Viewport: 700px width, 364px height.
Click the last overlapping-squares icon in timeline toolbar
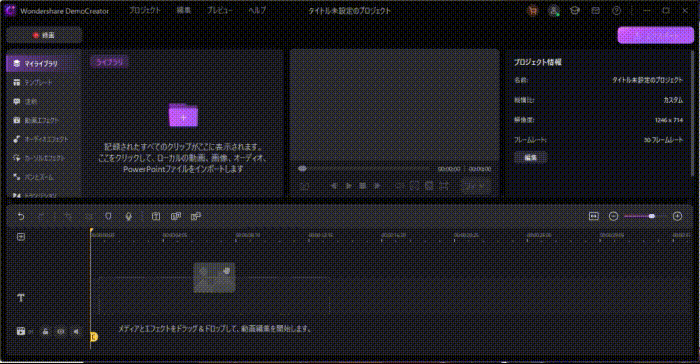click(196, 216)
